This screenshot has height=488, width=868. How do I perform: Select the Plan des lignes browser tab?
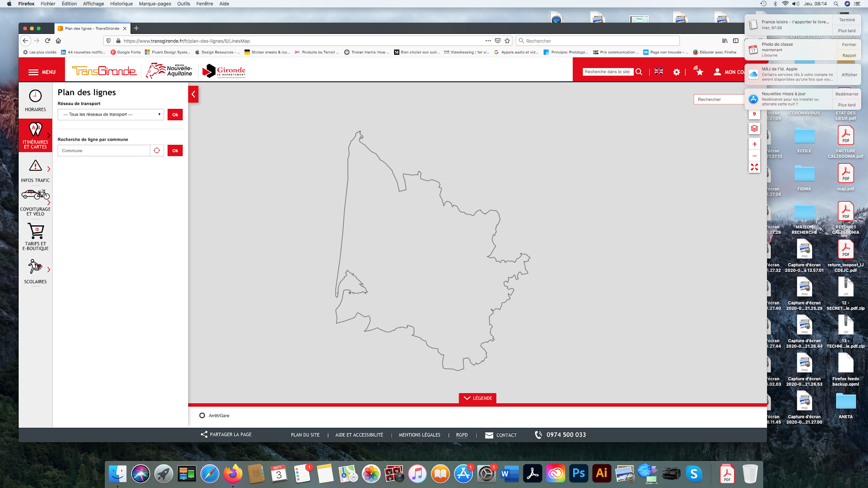pos(92,28)
